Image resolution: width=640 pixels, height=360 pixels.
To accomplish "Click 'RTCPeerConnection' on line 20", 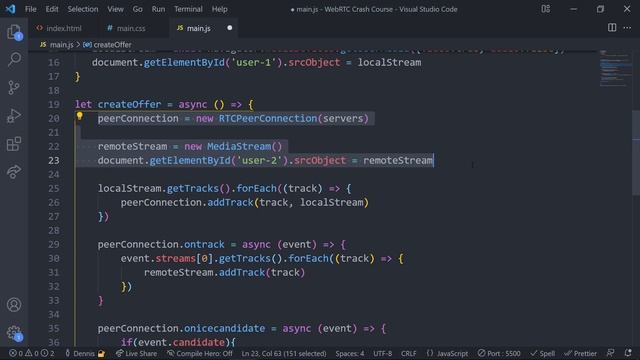I will coord(268,118).
